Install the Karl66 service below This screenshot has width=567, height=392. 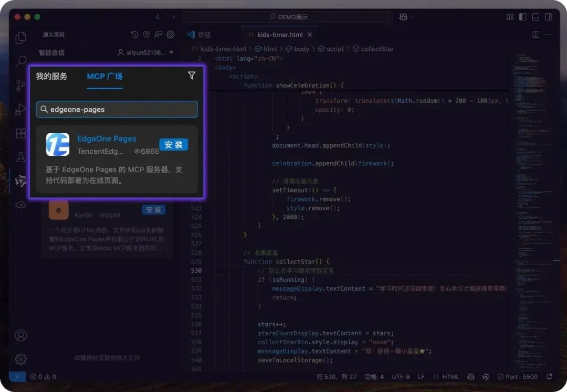coord(154,210)
